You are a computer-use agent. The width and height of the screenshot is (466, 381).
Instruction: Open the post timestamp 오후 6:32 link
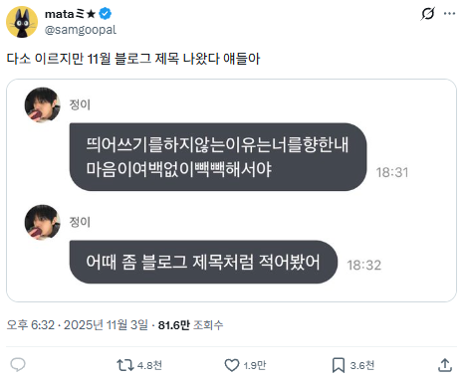[x=77, y=325]
